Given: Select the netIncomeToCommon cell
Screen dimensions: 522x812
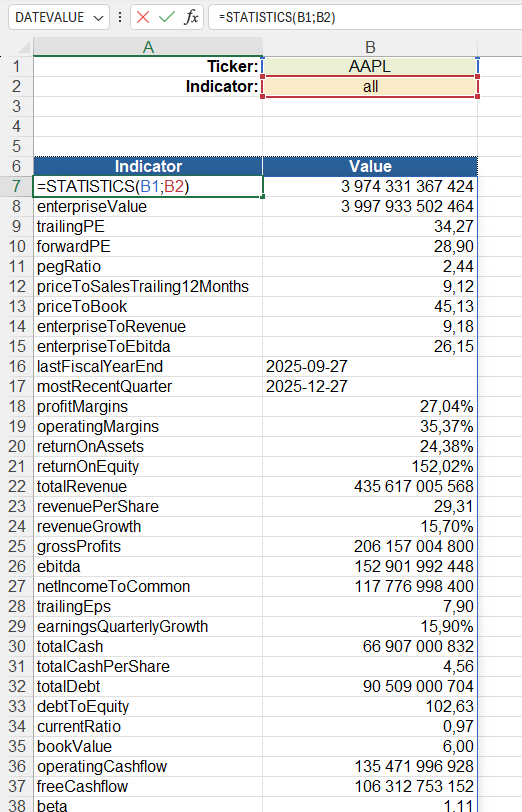Looking at the screenshot, I should [x=148, y=587].
